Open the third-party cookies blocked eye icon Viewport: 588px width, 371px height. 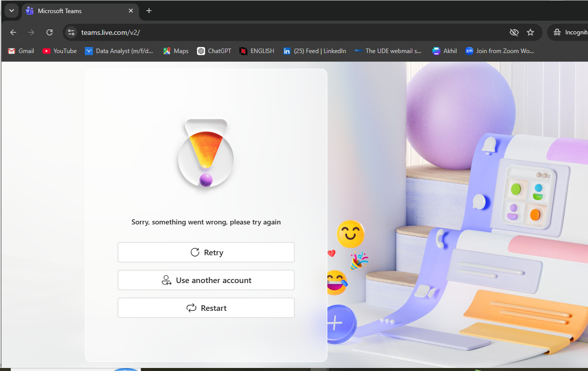[x=514, y=32]
